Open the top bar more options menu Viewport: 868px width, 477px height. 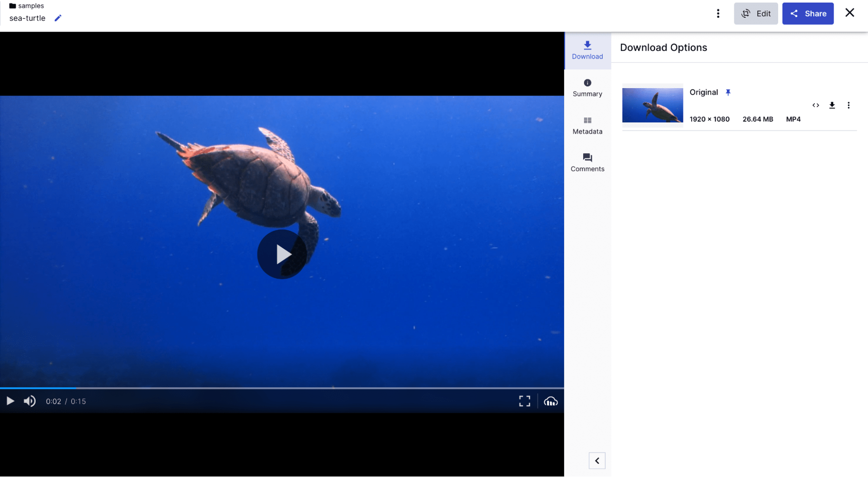coord(718,13)
